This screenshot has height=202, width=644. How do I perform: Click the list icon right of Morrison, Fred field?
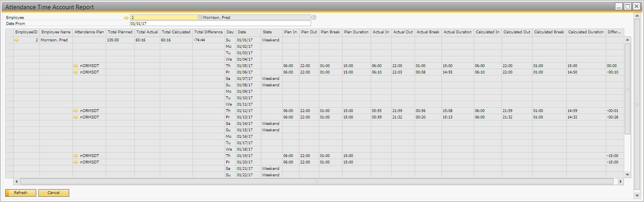pos(314,17)
